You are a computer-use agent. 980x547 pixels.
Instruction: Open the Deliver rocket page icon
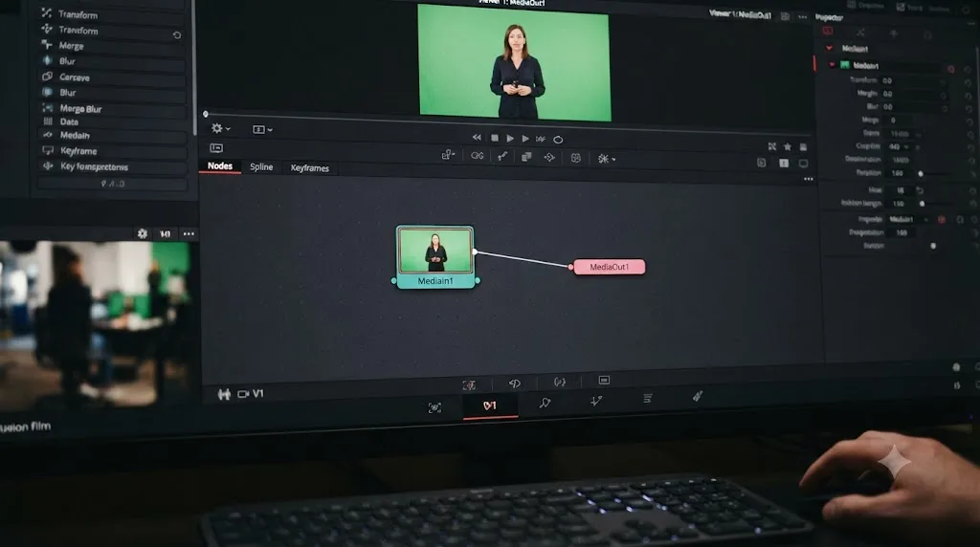click(x=698, y=396)
